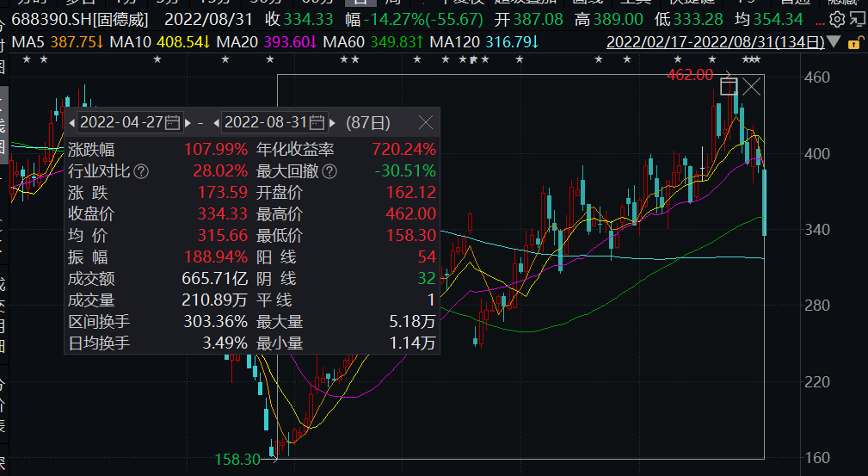The width and height of the screenshot is (868, 476).
Task: Toggle the yellow padlock lock icon
Action: (x=855, y=43)
